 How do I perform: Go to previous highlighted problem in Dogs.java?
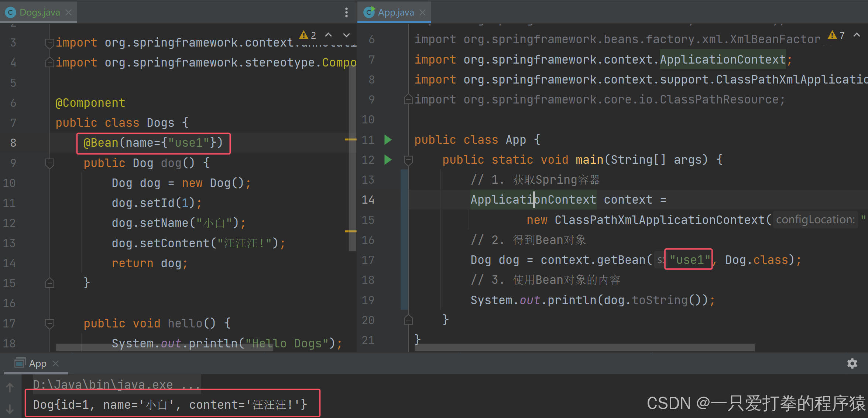pyautogui.click(x=328, y=35)
